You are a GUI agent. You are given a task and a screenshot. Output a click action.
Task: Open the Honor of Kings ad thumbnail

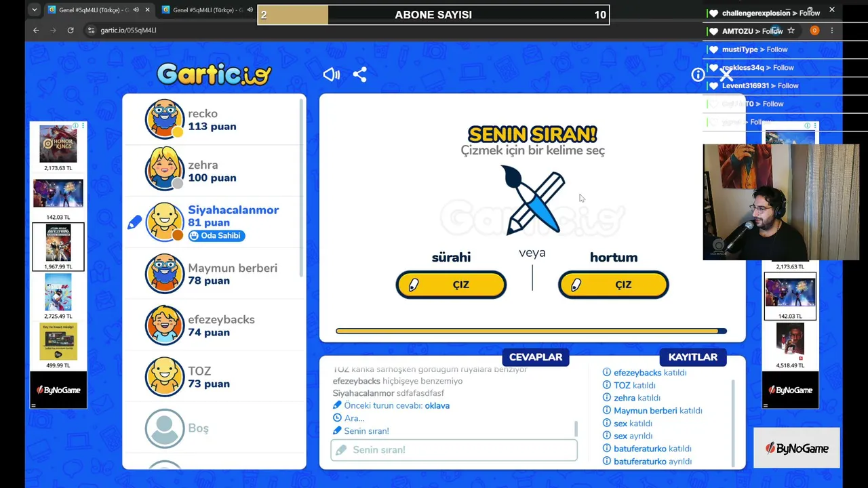(58, 143)
